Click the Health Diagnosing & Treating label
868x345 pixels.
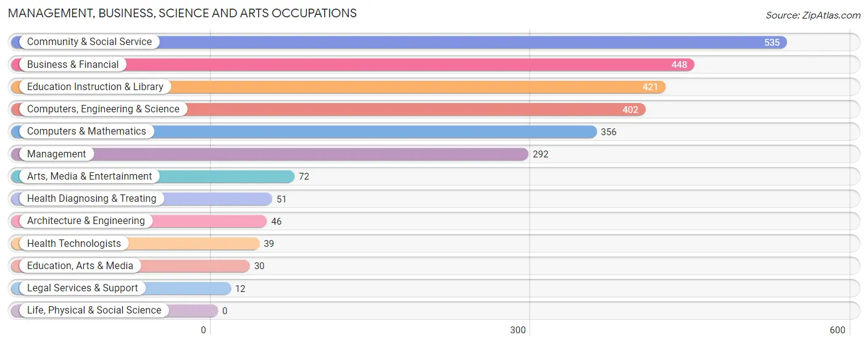pyautogui.click(x=92, y=199)
